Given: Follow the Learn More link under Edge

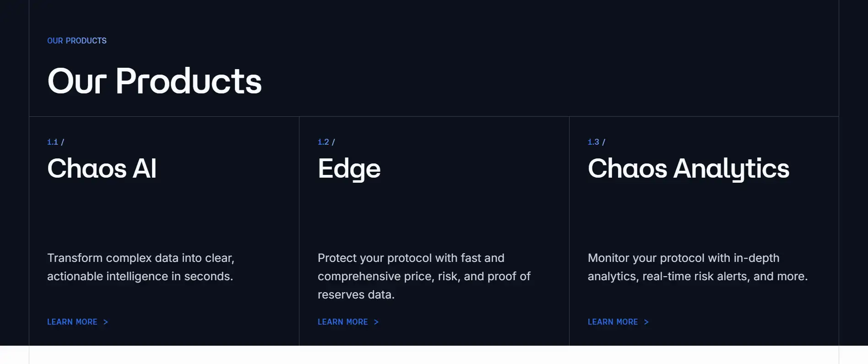Looking at the screenshot, I should [343, 322].
